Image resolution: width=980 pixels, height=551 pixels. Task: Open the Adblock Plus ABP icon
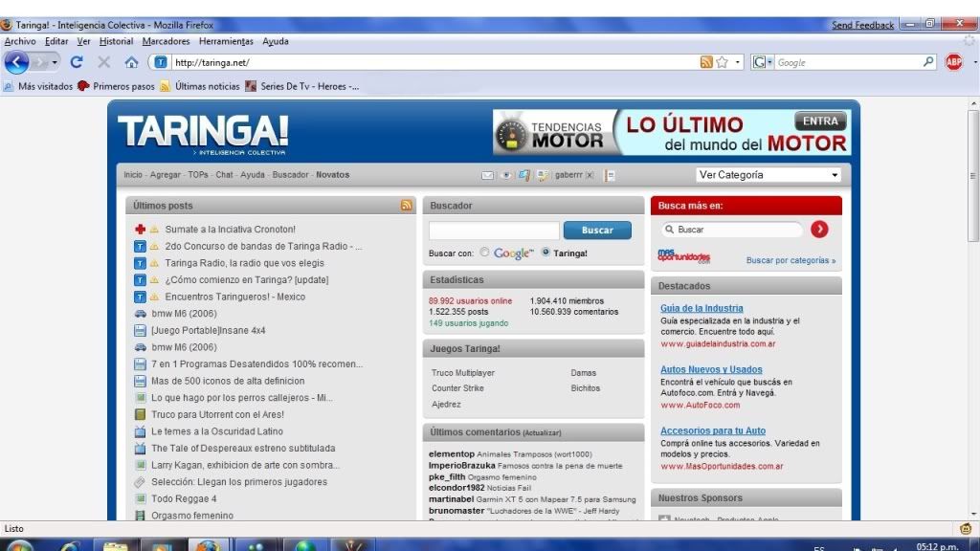pos(954,62)
